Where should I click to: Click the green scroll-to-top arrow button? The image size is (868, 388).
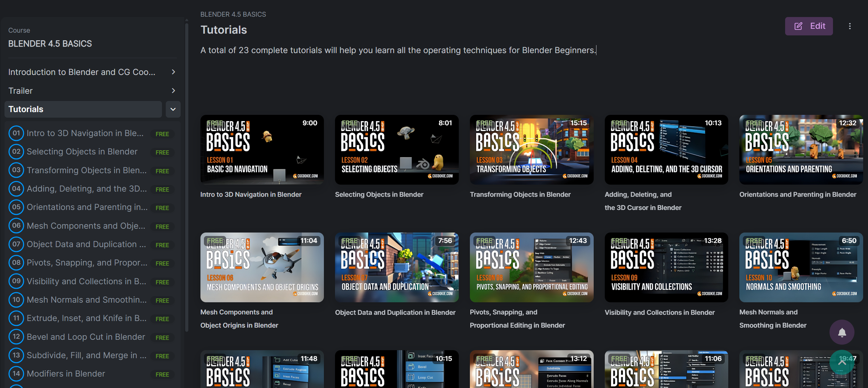pyautogui.click(x=842, y=362)
